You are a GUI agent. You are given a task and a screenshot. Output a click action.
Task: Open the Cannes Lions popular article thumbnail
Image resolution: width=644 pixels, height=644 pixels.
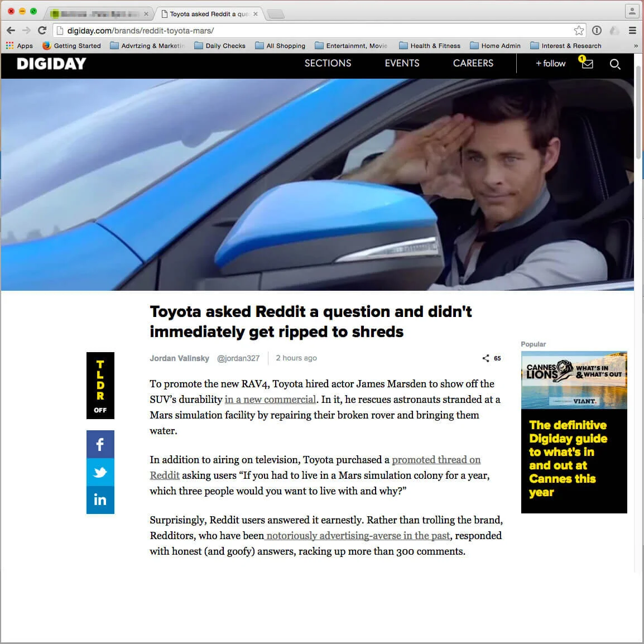(x=574, y=380)
